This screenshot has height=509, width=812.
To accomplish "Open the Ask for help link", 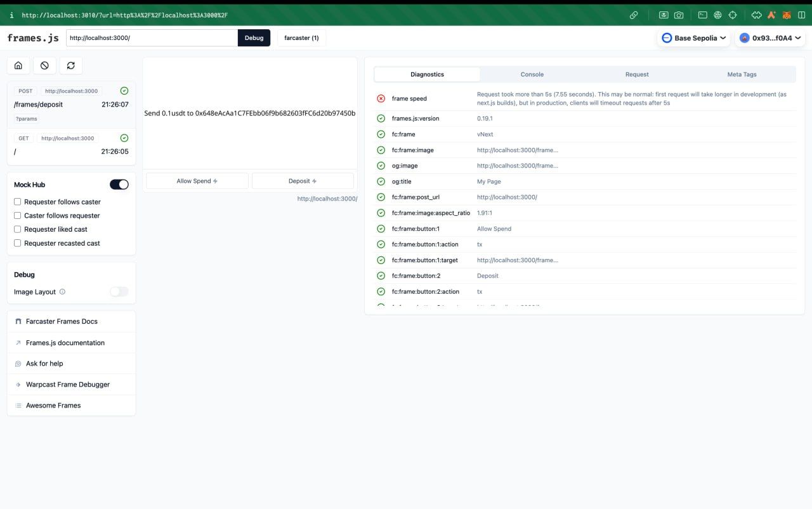I will [x=71, y=364].
